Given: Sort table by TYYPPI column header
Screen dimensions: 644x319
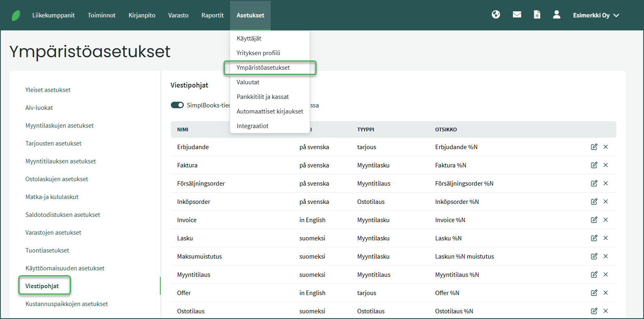Looking at the screenshot, I should coord(365,130).
